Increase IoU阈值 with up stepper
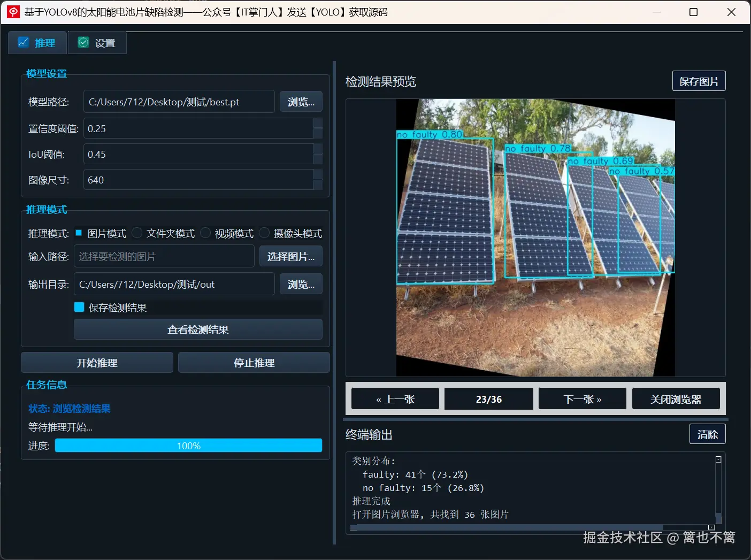This screenshot has height=560, width=751. click(x=318, y=149)
